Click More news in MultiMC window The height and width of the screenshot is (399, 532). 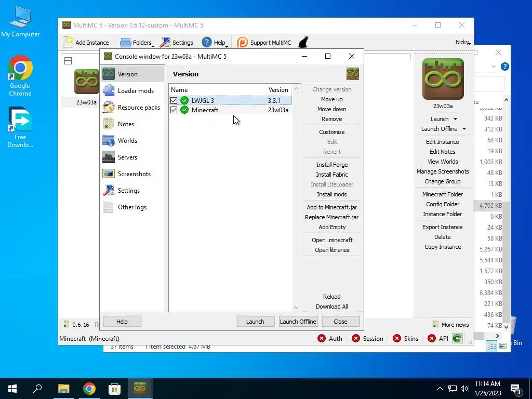[451, 325]
